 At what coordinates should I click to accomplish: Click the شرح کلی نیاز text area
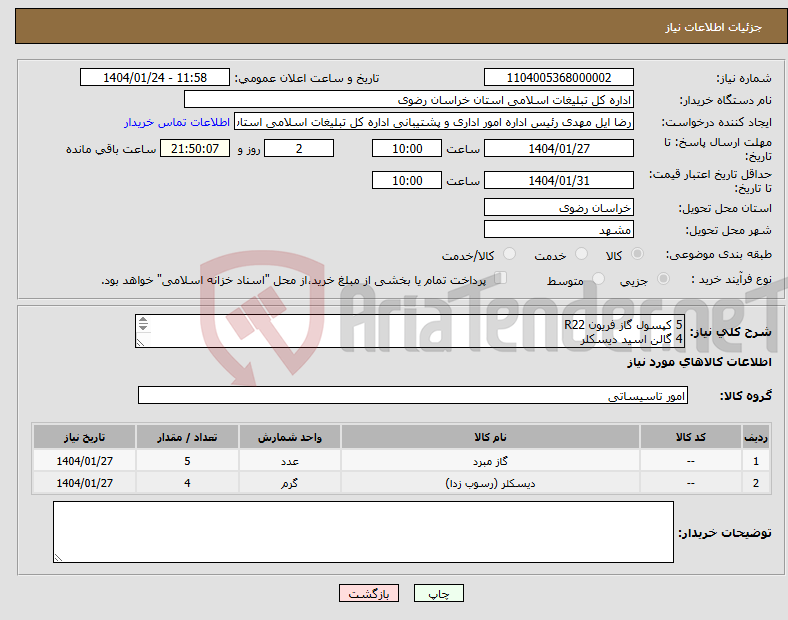(410, 331)
